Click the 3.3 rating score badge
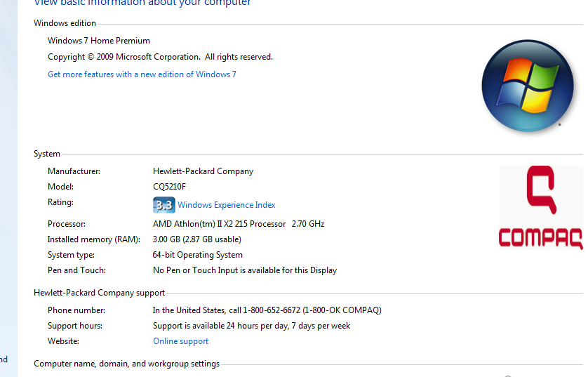Screen dimensions: 588x377 (x=163, y=205)
